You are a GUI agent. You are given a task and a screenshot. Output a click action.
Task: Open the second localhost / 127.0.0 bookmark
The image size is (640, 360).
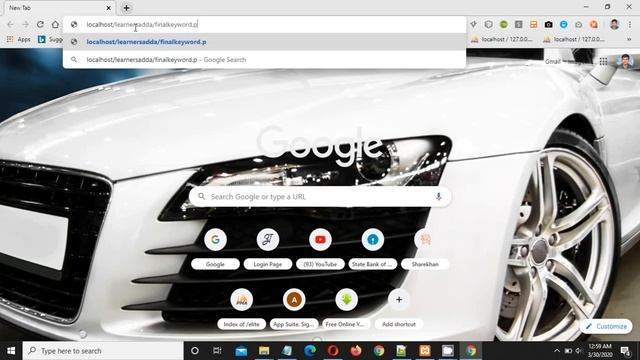click(574, 39)
